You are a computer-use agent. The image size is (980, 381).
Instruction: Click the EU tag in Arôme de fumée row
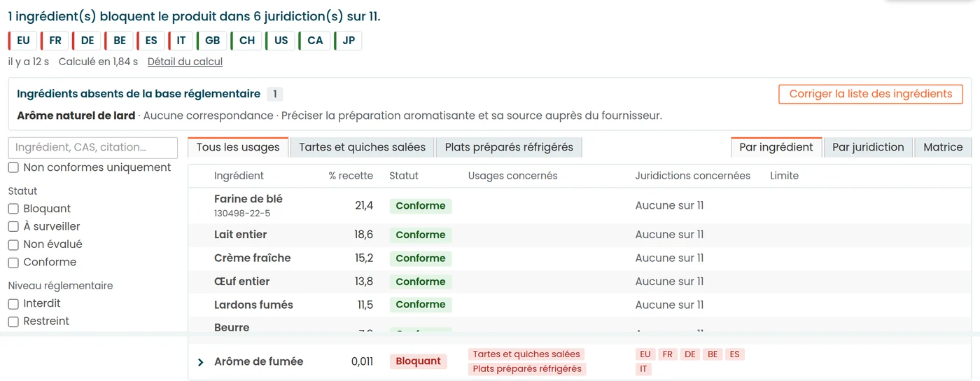645,354
